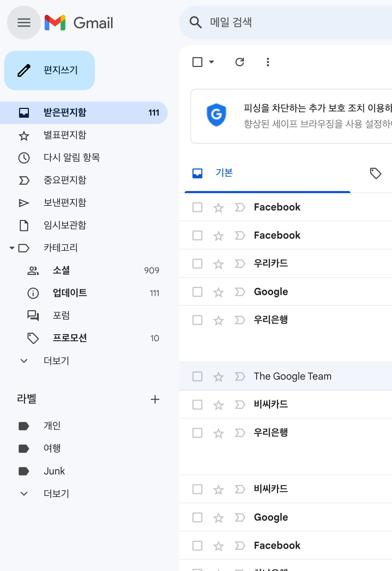Open the 소셜 category
The width and height of the screenshot is (392, 571).
coord(84,270)
